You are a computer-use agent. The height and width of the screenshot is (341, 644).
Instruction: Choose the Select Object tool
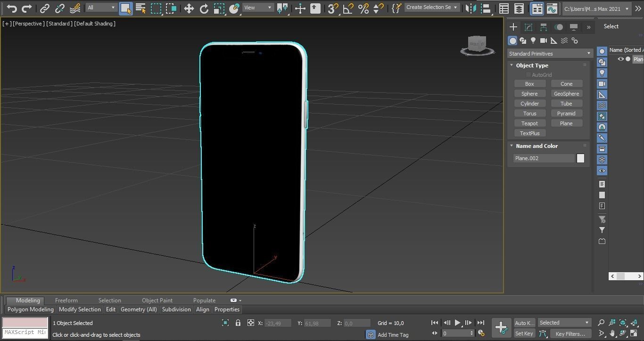pyautogui.click(x=125, y=8)
